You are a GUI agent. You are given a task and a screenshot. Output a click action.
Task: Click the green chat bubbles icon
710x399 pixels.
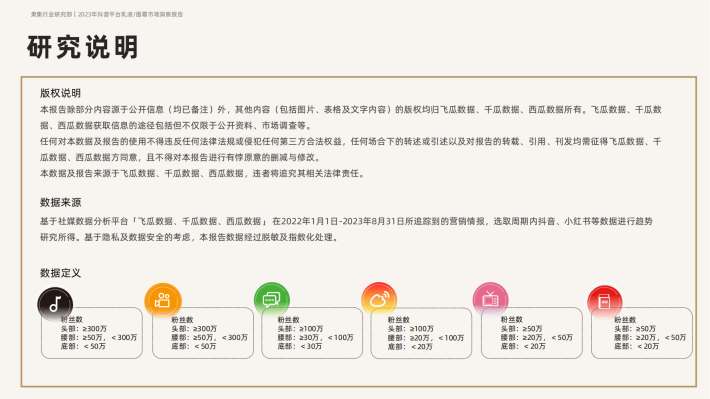pos(272,299)
